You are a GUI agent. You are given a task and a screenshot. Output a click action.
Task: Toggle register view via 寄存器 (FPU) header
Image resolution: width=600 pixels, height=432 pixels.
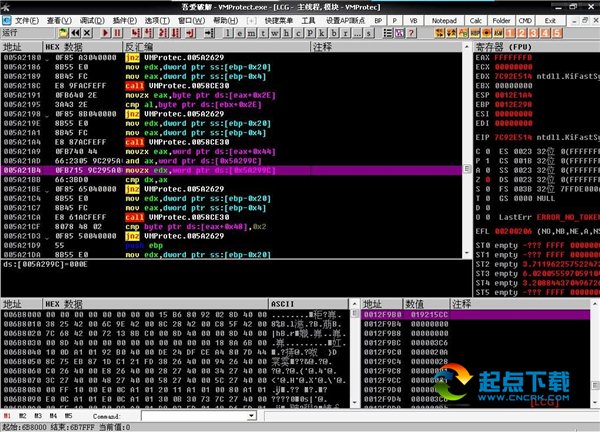[x=537, y=47]
